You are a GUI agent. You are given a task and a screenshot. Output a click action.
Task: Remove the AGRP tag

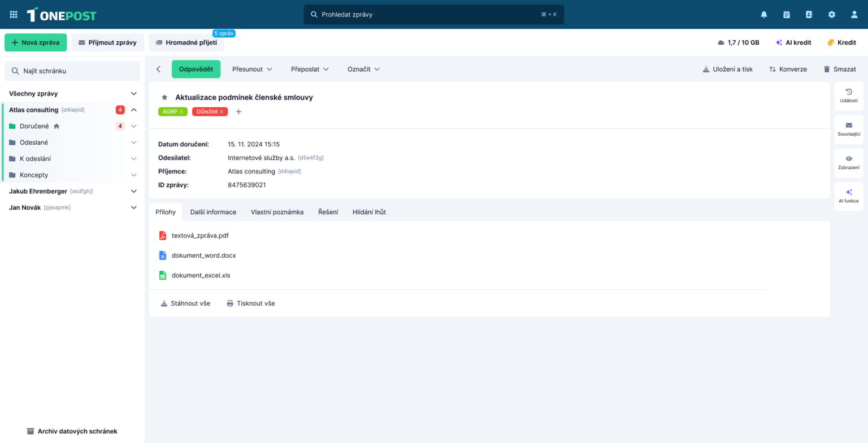[181, 112]
